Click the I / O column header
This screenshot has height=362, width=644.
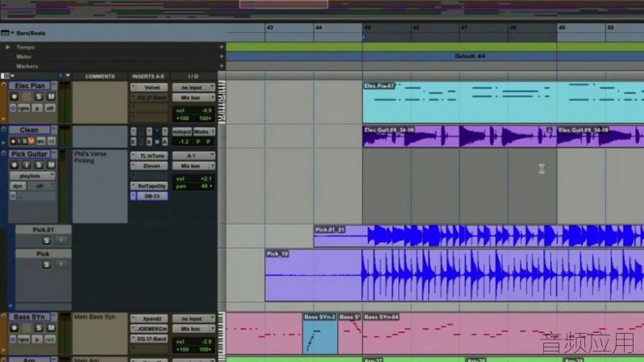193,77
